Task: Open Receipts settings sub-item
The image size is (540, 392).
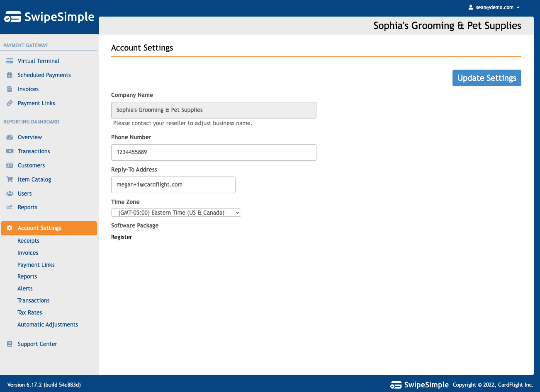Action: 29,241
